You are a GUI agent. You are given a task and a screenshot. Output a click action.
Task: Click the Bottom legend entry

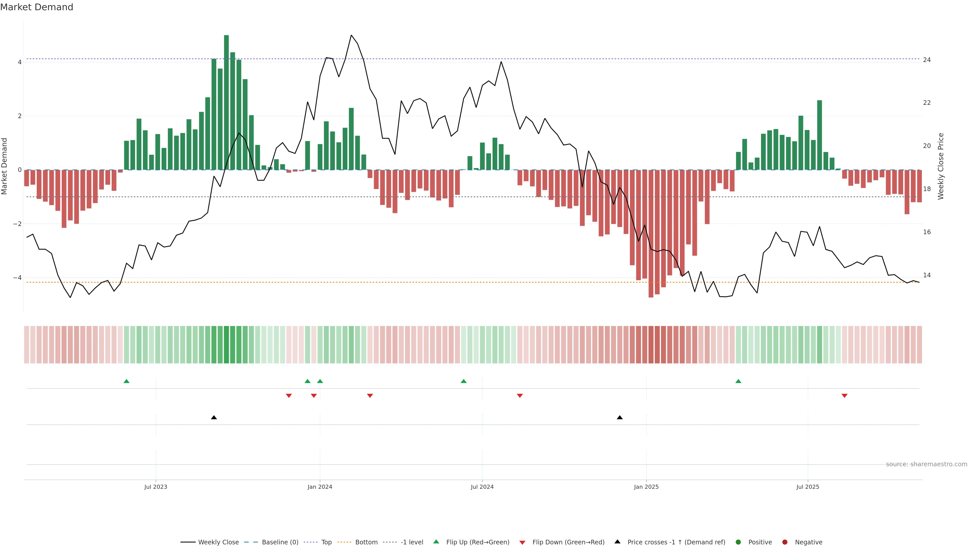click(x=366, y=542)
